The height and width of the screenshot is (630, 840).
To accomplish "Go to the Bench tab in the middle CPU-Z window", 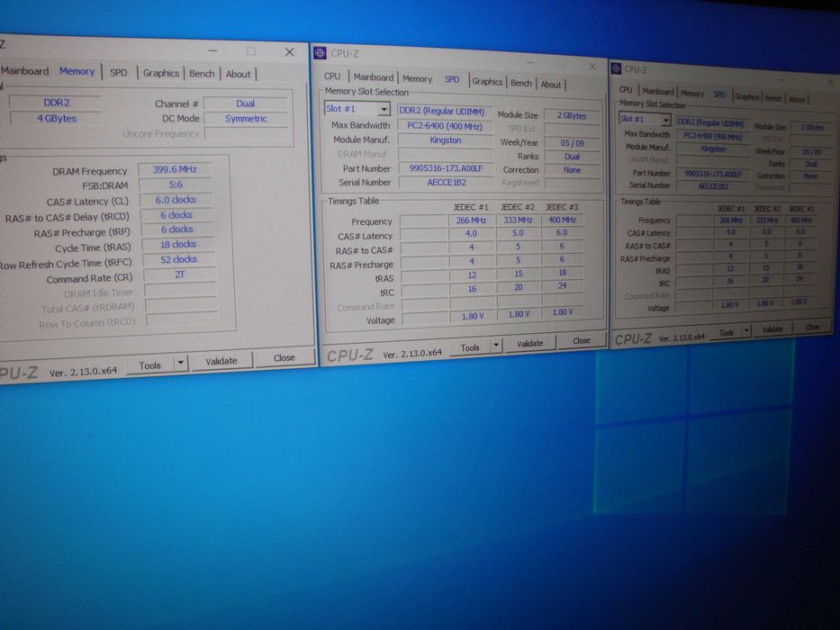I will point(520,83).
